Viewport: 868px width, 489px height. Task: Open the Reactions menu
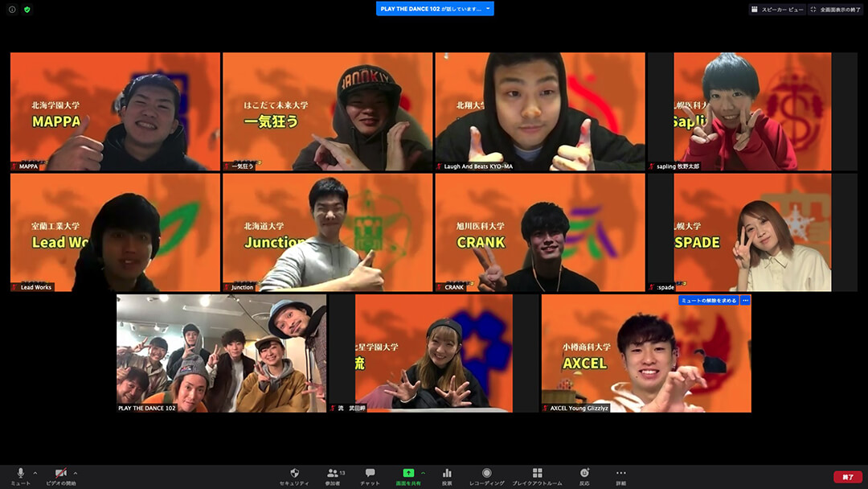click(584, 475)
